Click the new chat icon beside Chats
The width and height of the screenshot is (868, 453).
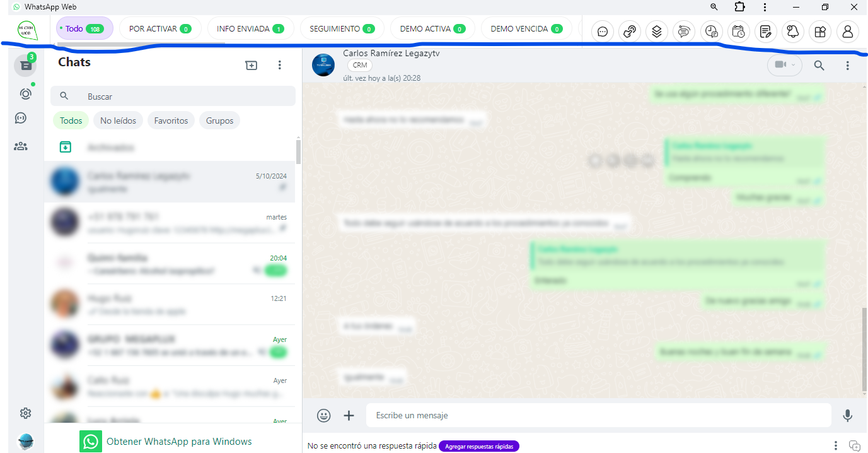(x=252, y=65)
